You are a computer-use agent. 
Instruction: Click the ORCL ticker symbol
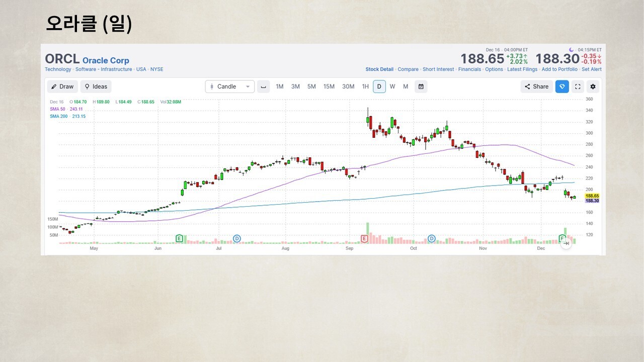tap(62, 59)
